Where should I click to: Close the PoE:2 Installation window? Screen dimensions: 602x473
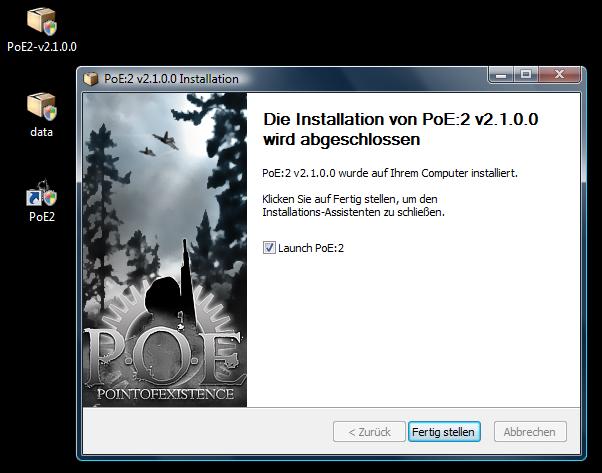click(x=559, y=74)
